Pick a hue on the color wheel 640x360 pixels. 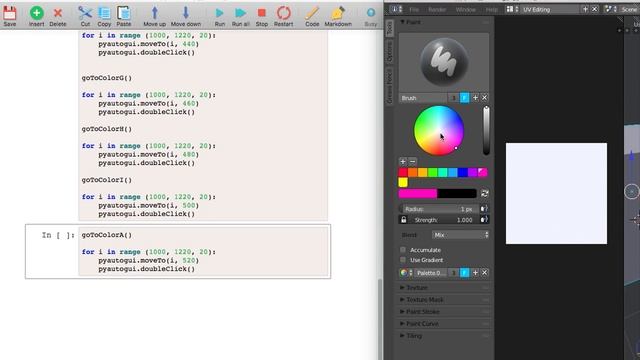click(x=439, y=131)
